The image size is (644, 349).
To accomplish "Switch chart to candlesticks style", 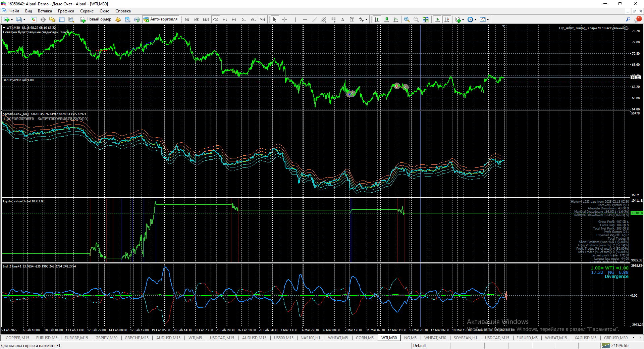I will [x=386, y=19].
